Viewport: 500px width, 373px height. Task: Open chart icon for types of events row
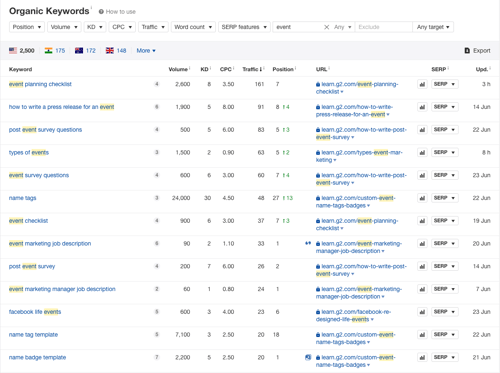pyautogui.click(x=422, y=153)
